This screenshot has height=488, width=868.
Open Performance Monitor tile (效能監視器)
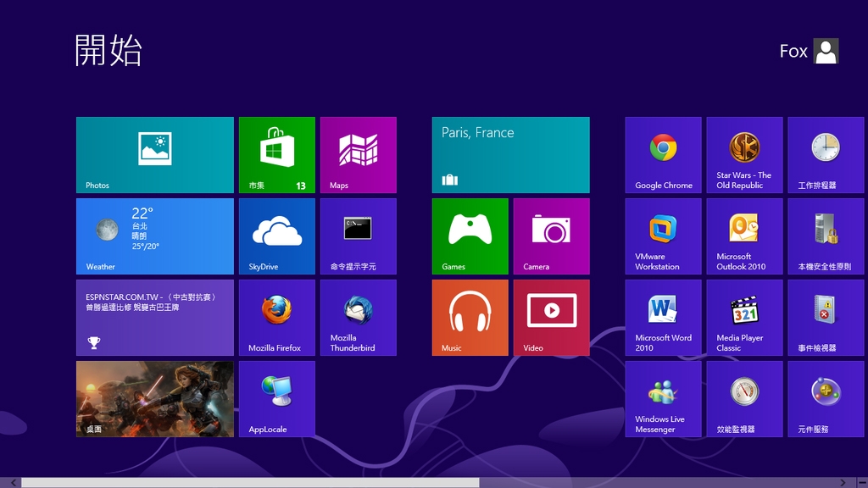point(744,399)
